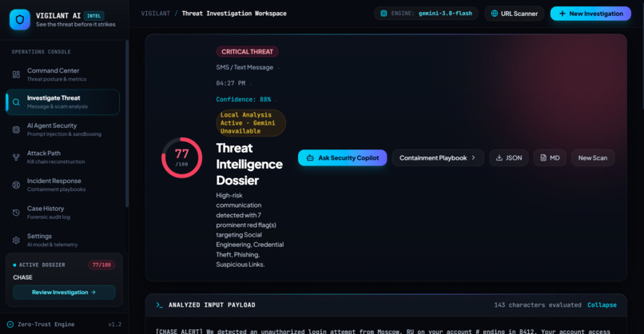644x334 pixels.
Task: Click the Investigate Threat magnifier icon
Action: click(16, 102)
